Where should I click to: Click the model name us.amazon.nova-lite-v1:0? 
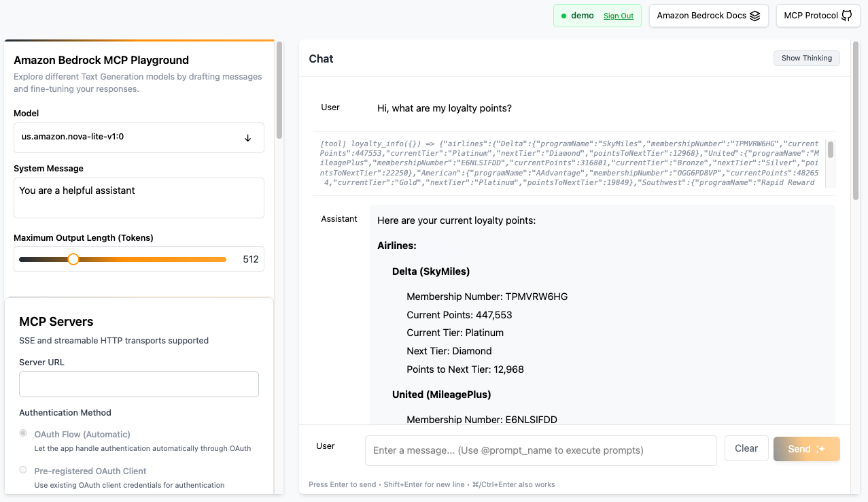pos(73,136)
